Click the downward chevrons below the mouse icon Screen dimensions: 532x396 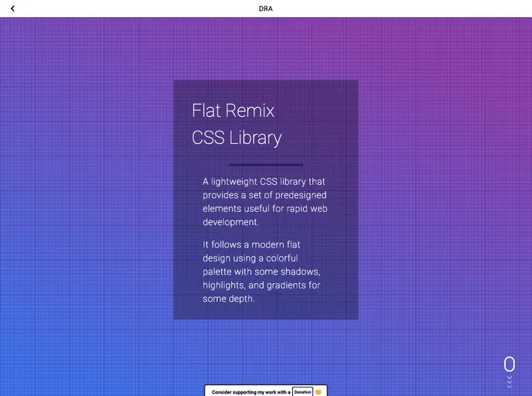[x=510, y=382]
